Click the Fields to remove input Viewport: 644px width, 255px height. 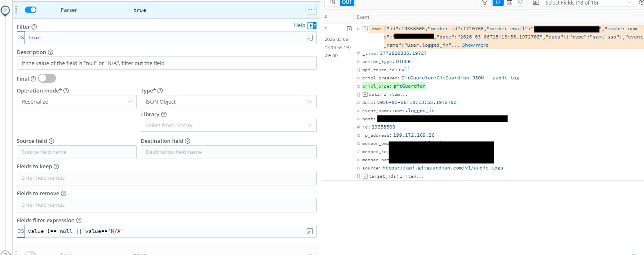click(x=167, y=205)
